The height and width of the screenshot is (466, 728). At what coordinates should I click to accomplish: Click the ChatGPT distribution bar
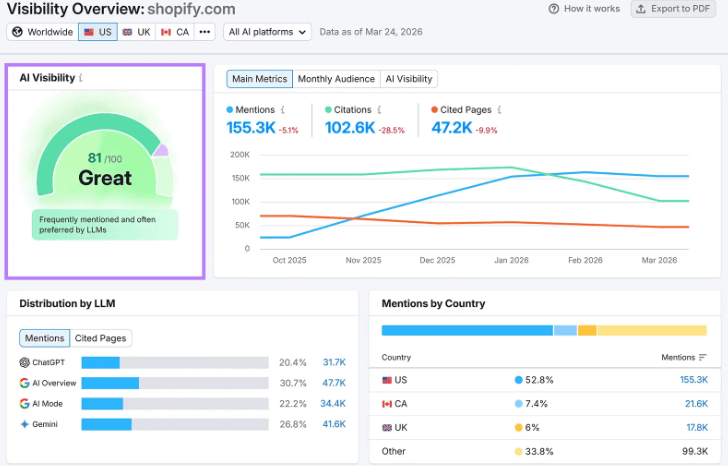[x=175, y=362]
